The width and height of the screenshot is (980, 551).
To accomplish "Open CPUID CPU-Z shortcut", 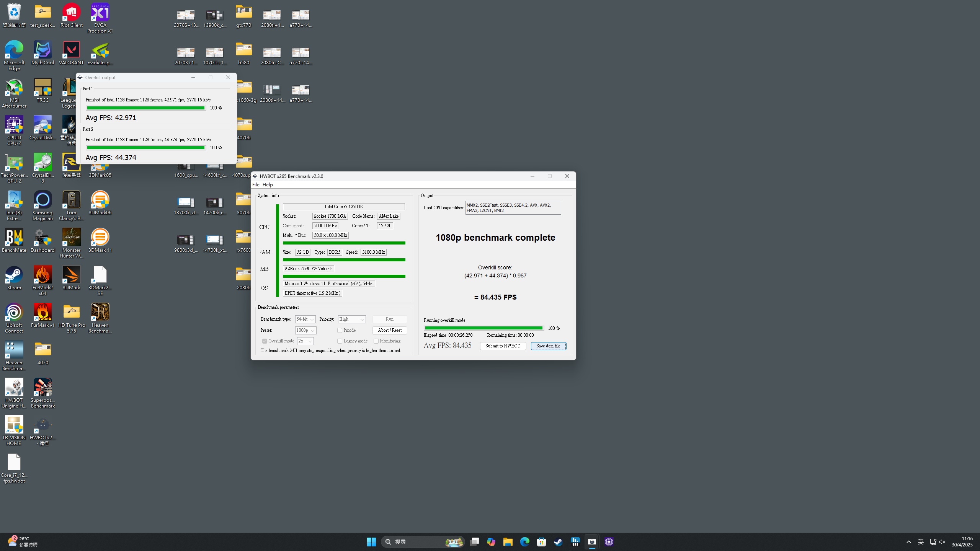I will tap(14, 131).
